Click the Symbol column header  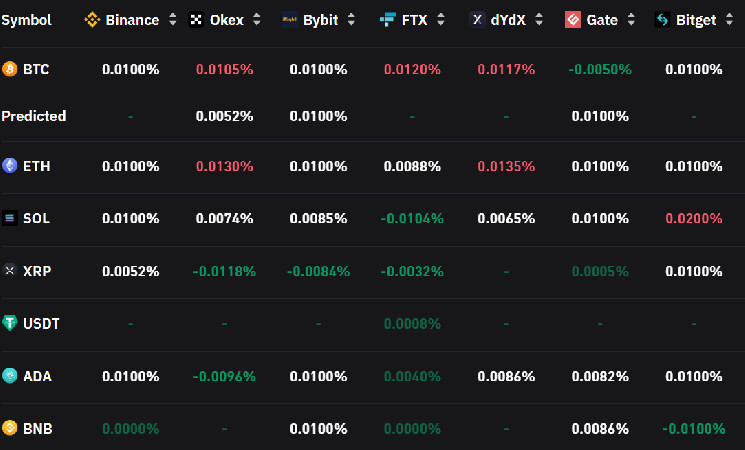[26, 20]
